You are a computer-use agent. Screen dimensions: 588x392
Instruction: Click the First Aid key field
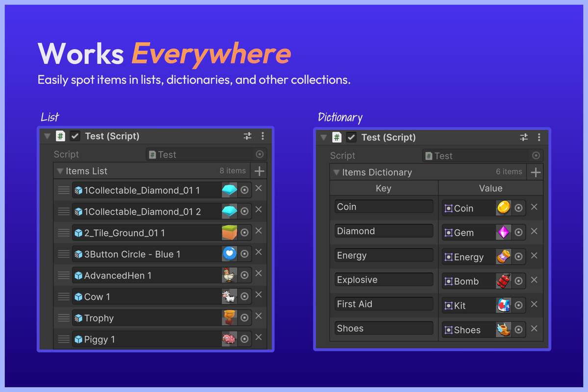click(383, 304)
